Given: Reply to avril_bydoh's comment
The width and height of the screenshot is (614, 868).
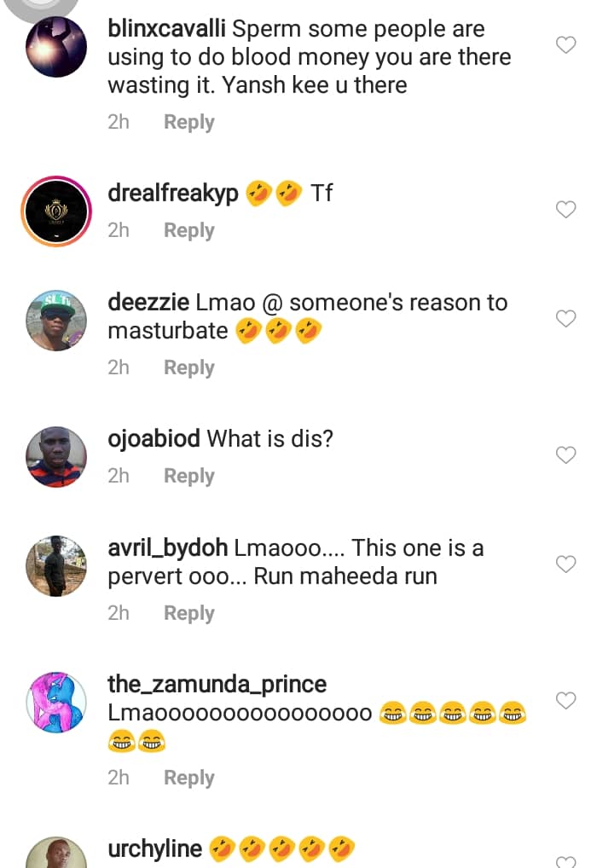Looking at the screenshot, I should click(188, 613).
